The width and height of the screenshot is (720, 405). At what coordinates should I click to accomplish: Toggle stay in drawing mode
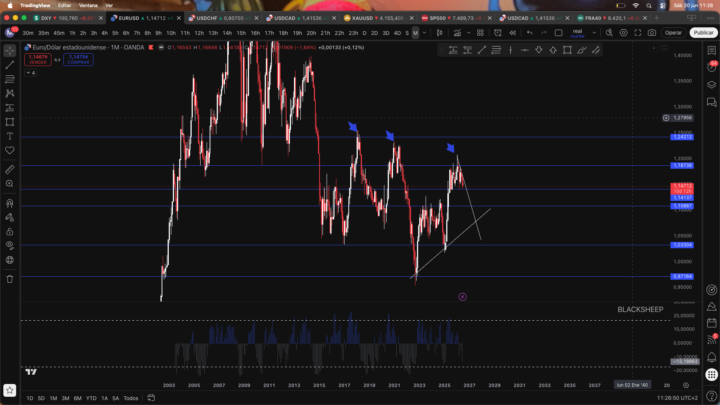click(10, 217)
